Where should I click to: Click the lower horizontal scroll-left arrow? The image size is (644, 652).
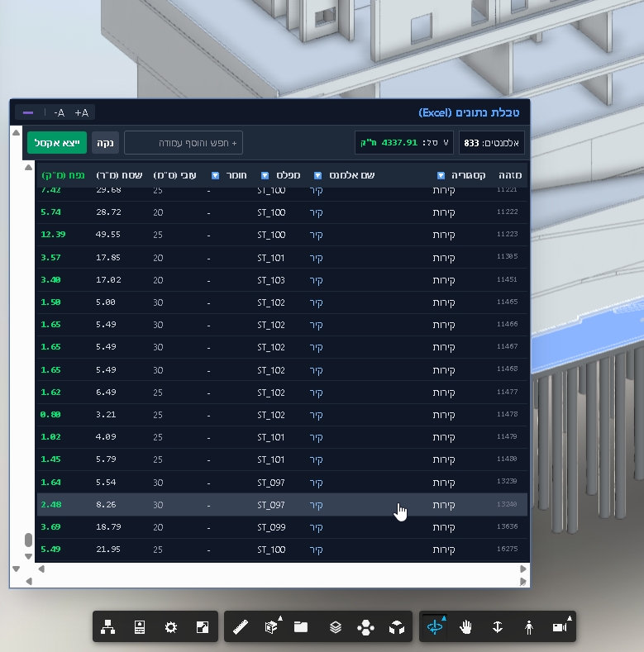pyautogui.click(x=29, y=581)
